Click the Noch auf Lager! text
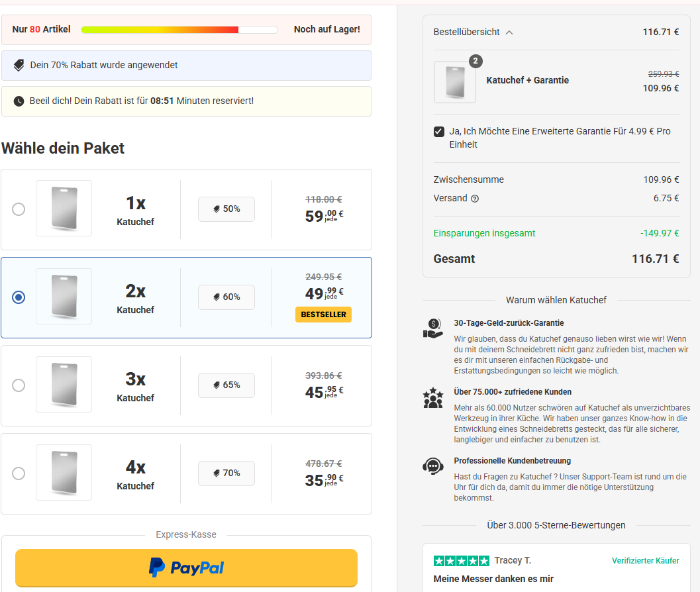Viewport: 700px width, 592px height. [326, 29]
